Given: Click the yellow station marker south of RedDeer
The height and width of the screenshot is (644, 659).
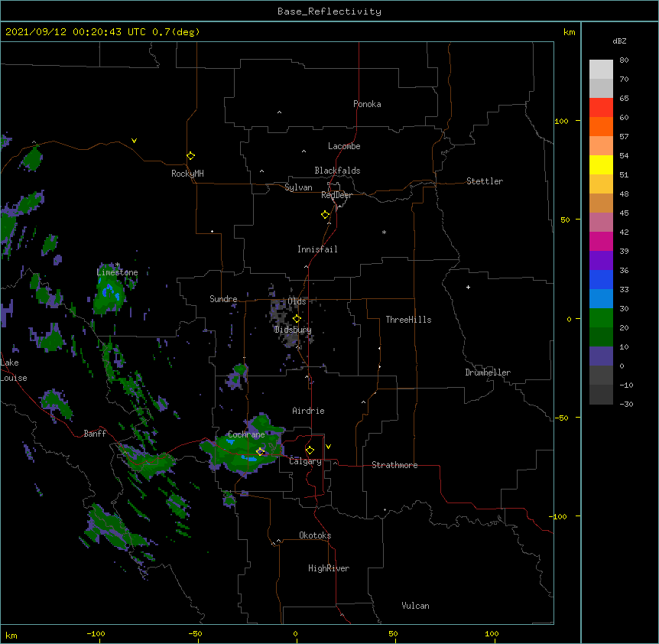Looking at the screenshot, I should pyautogui.click(x=326, y=215).
